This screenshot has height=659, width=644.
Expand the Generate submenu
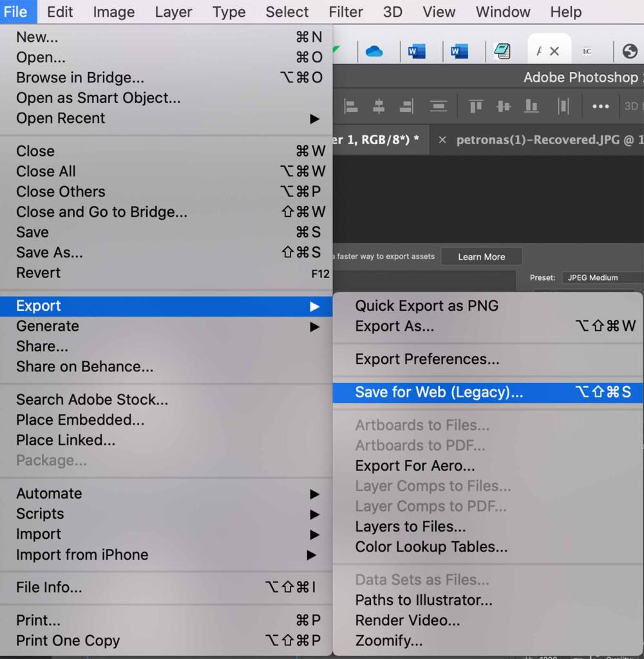48,326
